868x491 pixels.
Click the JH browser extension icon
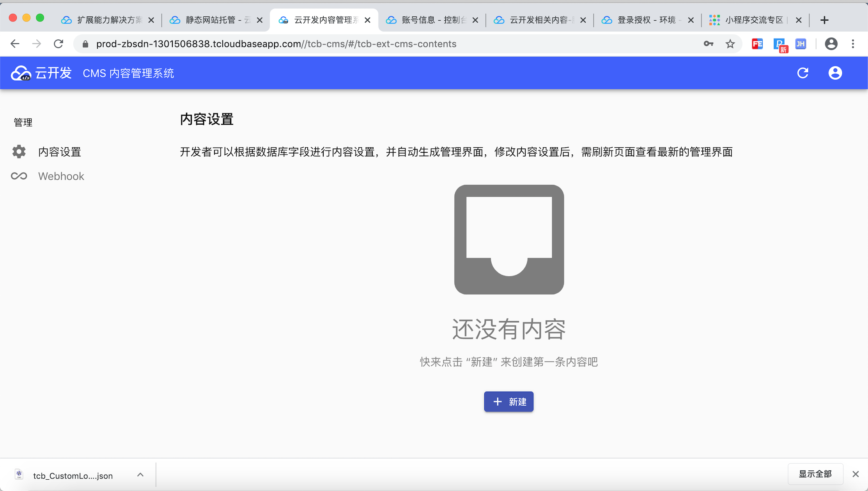click(801, 44)
